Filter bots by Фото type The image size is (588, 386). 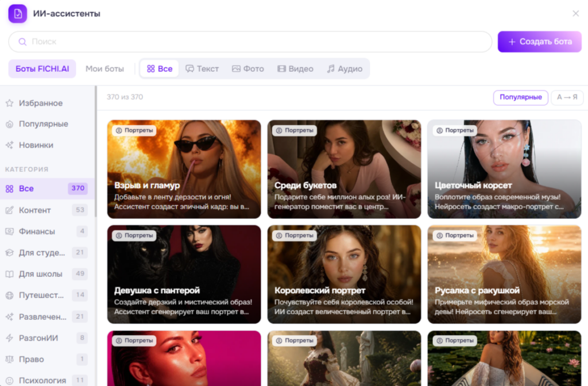point(248,69)
